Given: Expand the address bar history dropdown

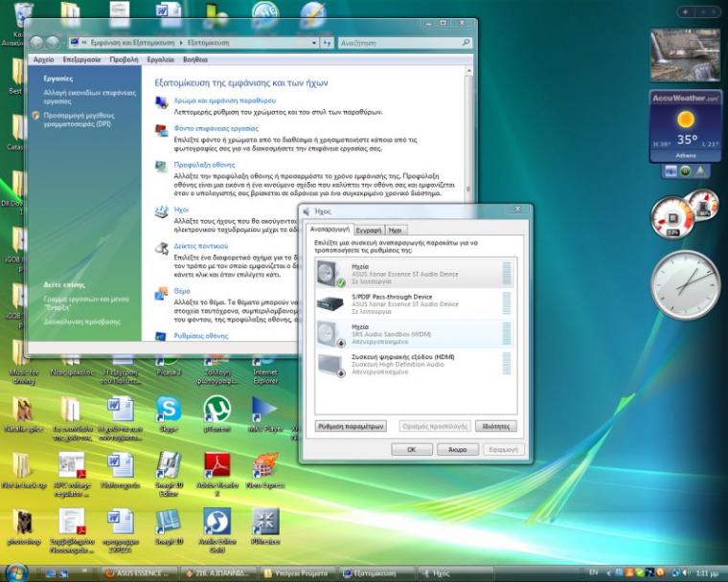Looking at the screenshot, I should [315, 43].
